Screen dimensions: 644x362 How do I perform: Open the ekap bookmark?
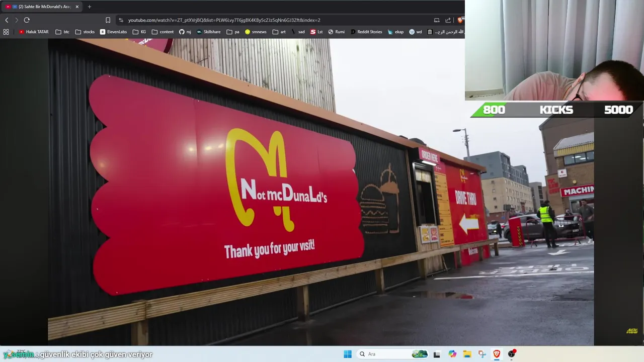click(x=395, y=32)
